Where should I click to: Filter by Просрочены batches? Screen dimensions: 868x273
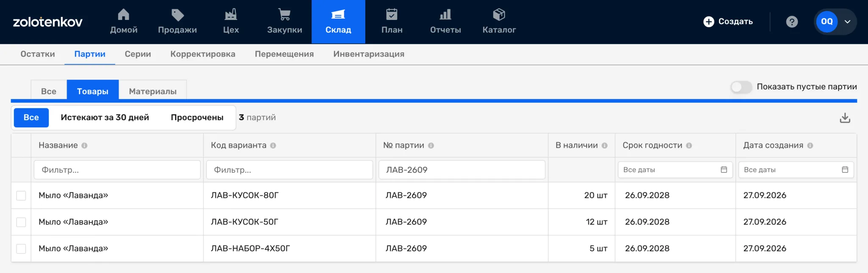(197, 118)
